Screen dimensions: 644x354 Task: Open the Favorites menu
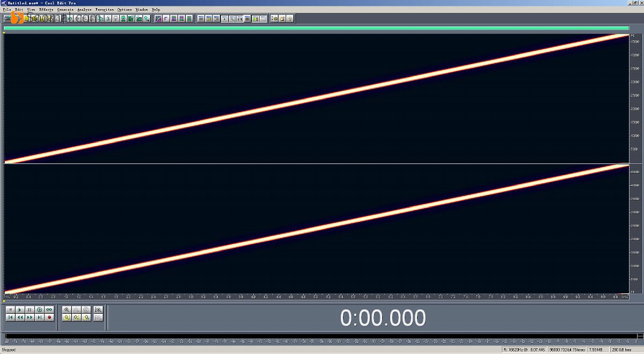pos(105,10)
